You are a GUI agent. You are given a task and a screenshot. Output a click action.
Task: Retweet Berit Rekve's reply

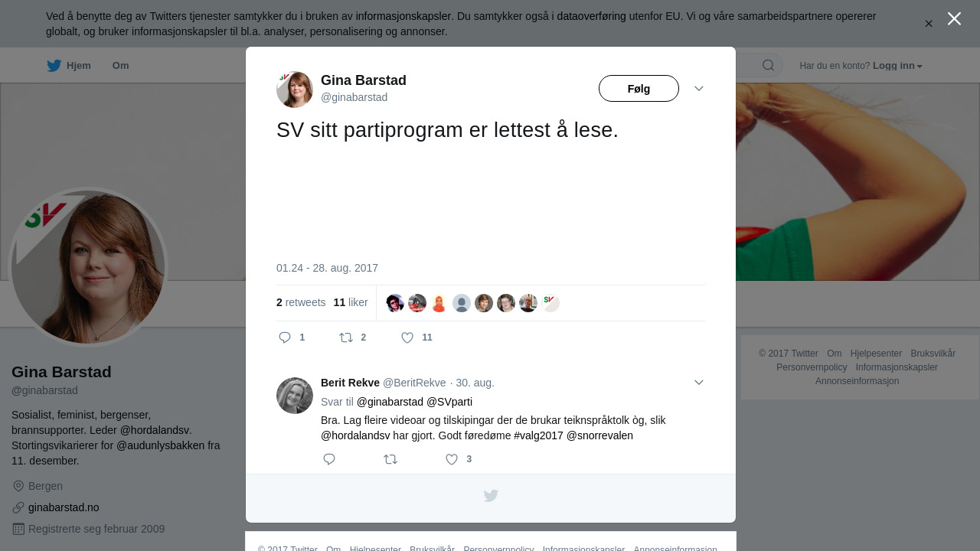(x=390, y=459)
